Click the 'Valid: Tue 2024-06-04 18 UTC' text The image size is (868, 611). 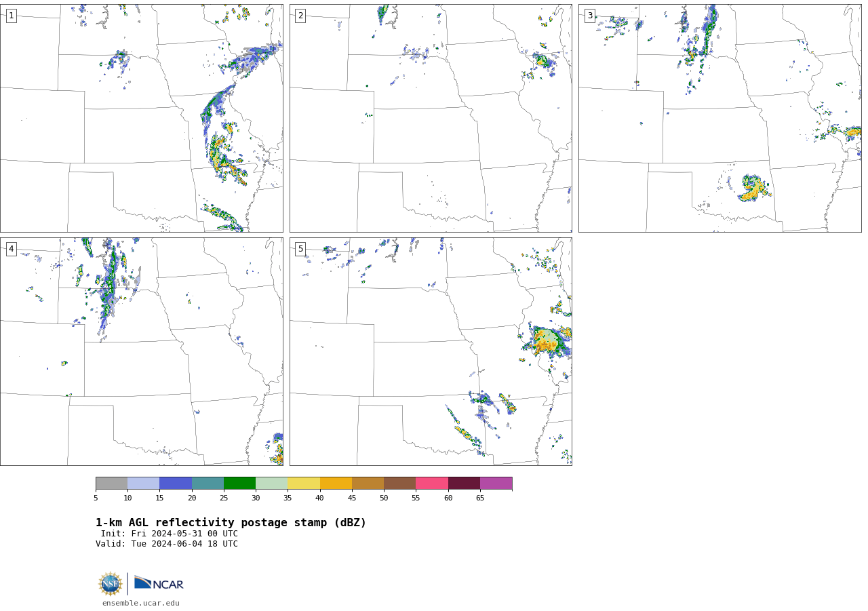167,544
